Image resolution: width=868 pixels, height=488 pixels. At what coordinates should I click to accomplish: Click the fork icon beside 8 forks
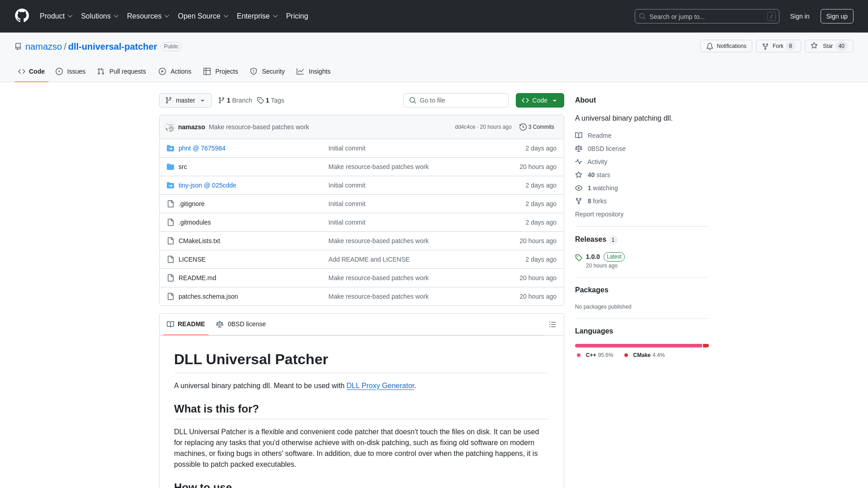click(579, 201)
